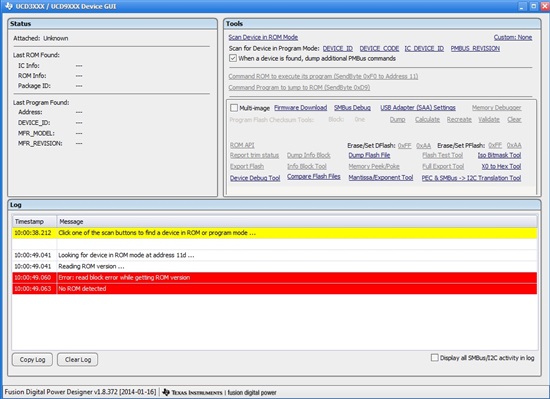This screenshot has height=399, width=550.
Task: Maximize the Device GUI window
Action: click(534, 6)
